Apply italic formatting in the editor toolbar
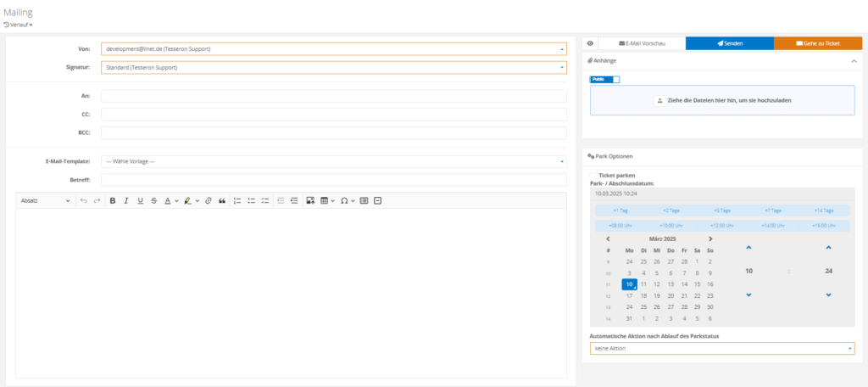The height and width of the screenshot is (387, 868). pos(125,201)
